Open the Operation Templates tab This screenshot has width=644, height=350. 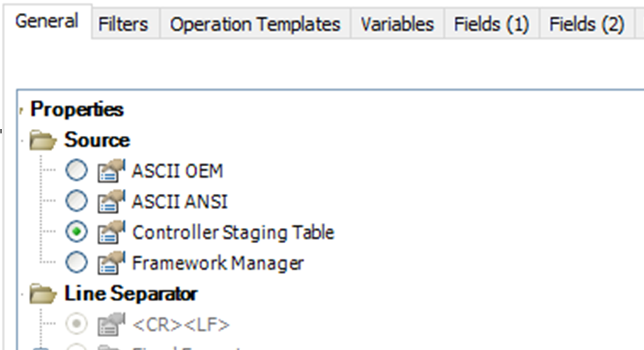(255, 24)
